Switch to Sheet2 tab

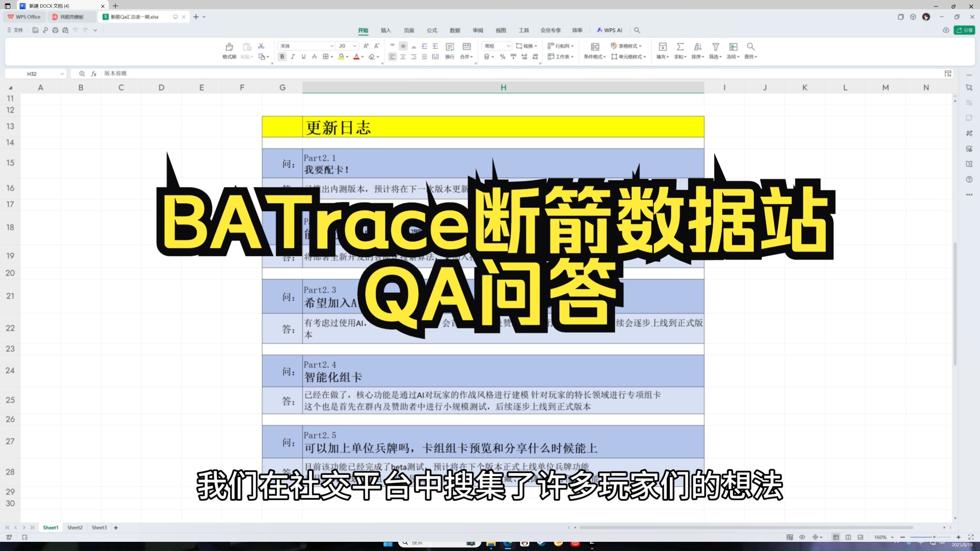75,527
